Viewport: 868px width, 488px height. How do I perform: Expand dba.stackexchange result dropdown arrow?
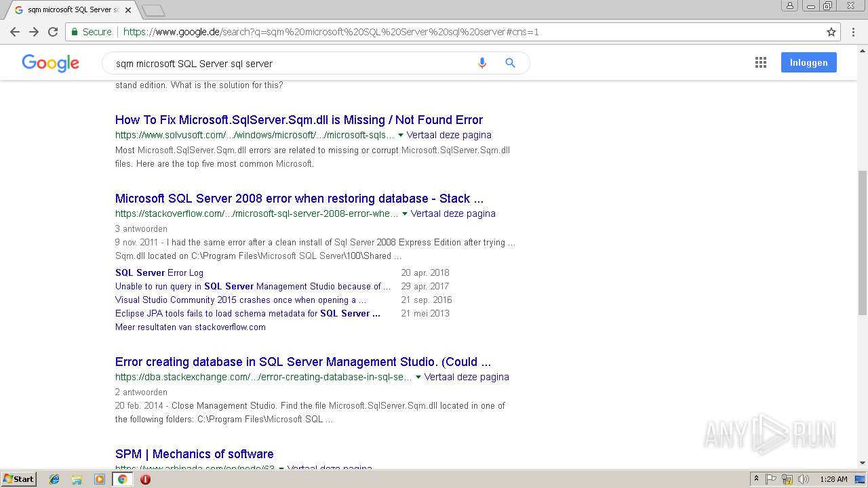pos(418,378)
